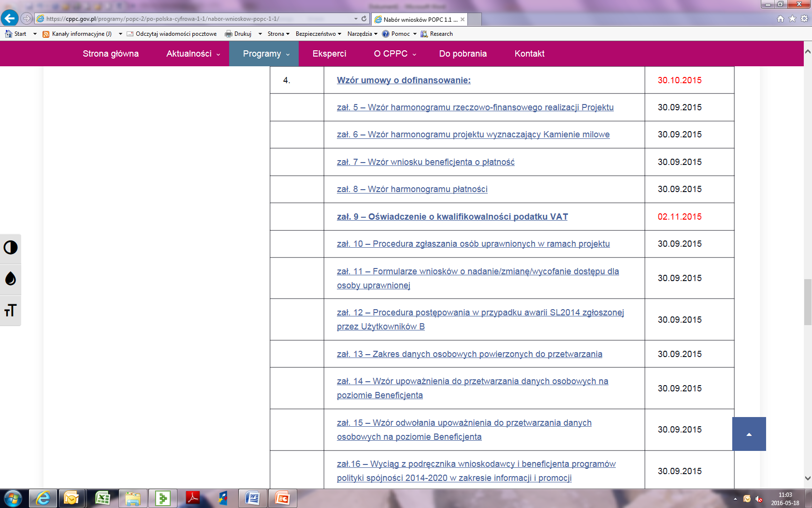Open the Windows Start orb
Image resolution: width=812 pixels, height=508 pixels.
(12, 498)
